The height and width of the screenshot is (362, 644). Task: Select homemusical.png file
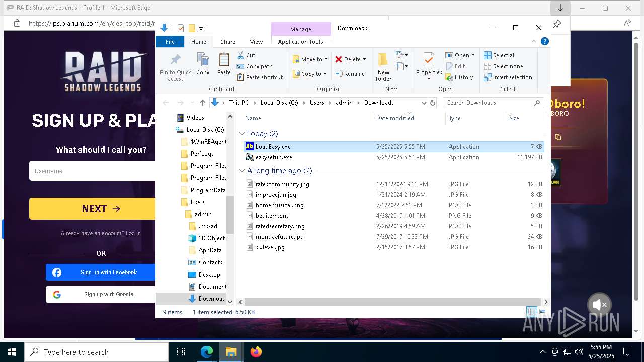pyautogui.click(x=279, y=205)
